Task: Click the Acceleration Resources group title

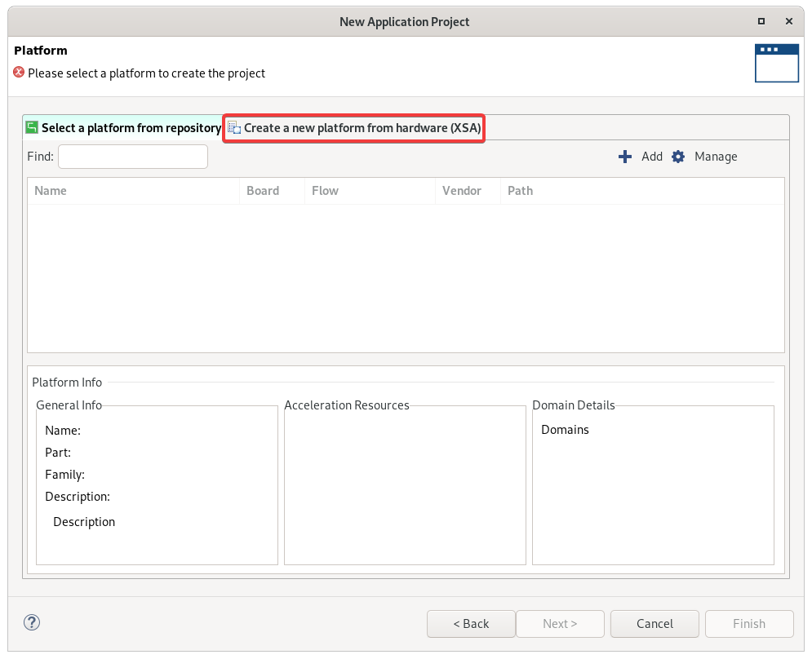Action: click(347, 405)
